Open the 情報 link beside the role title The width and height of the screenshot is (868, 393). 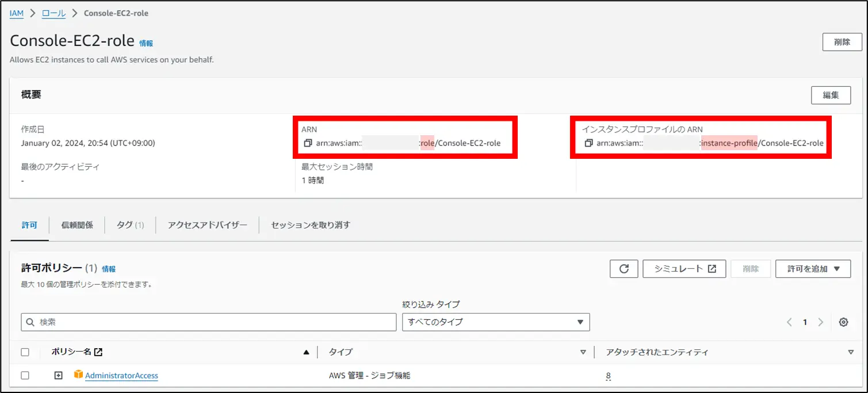point(146,43)
